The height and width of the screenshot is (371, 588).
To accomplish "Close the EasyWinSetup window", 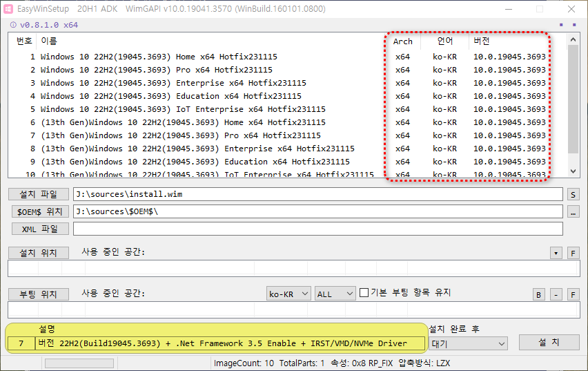I will click(x=571, y=9).
